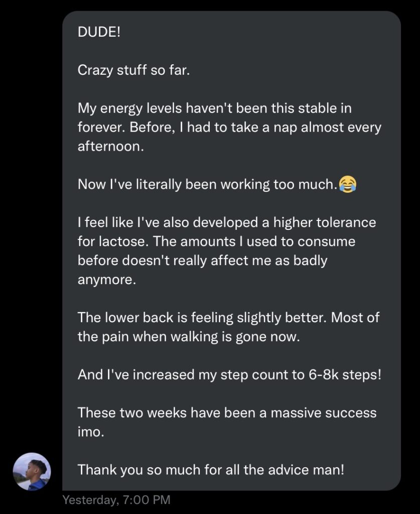Click the word "imo." in the message
The image size is (420, 514).
[x=91, y=432]
